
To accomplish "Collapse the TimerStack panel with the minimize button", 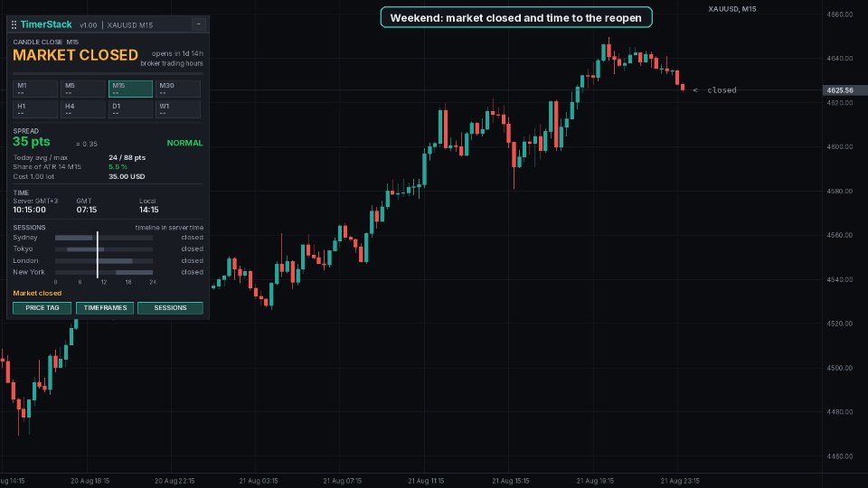I will [x=199, y=24].
